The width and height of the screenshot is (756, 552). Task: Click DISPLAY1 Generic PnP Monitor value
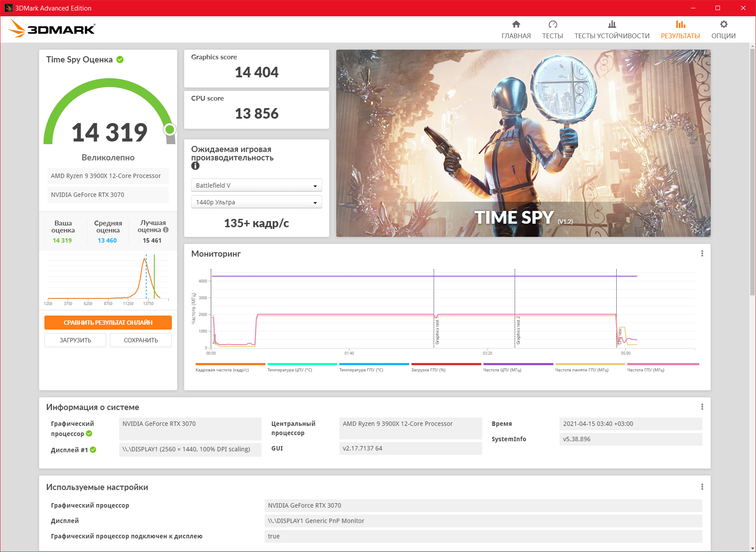[x=483, y=521]
